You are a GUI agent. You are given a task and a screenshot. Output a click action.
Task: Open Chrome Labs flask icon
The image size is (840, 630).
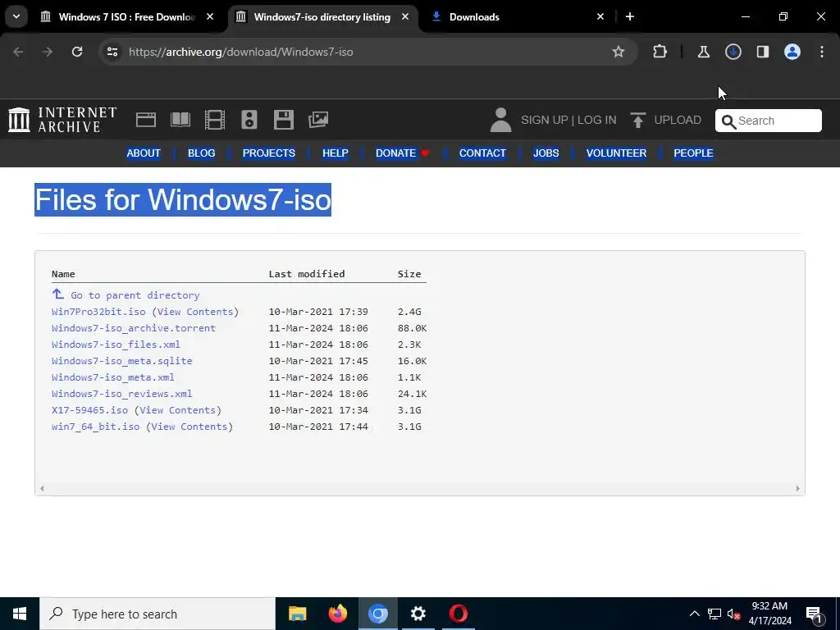click(x=703, y=52)
